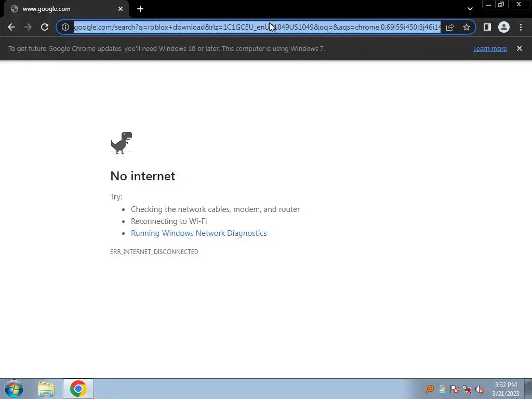Dismiss the Windows 7 update notice

pos(520,48)
